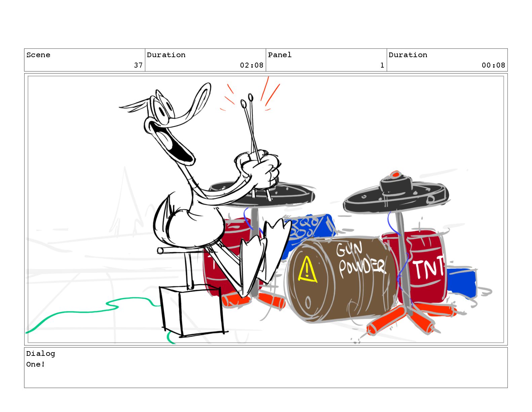Click the scene duration value 02:08
The width and height of the screenshot is (532, 412).
[x=252, y=65]
